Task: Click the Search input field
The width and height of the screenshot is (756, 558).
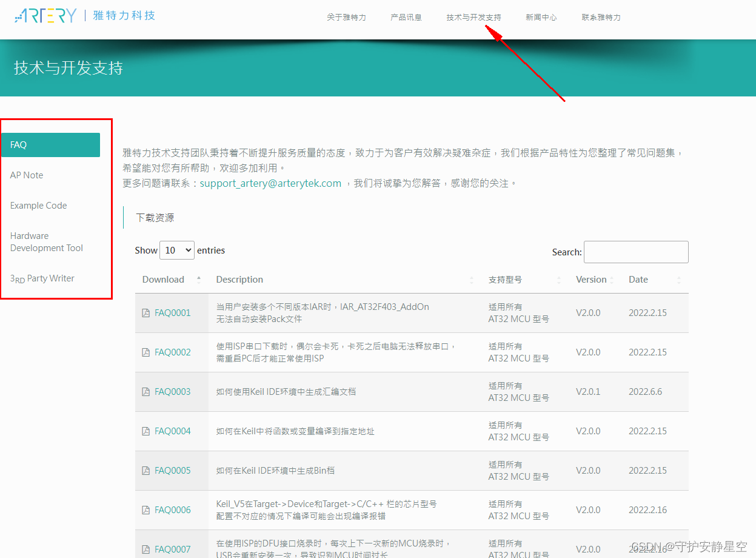Action: click(x=636, y=252)
